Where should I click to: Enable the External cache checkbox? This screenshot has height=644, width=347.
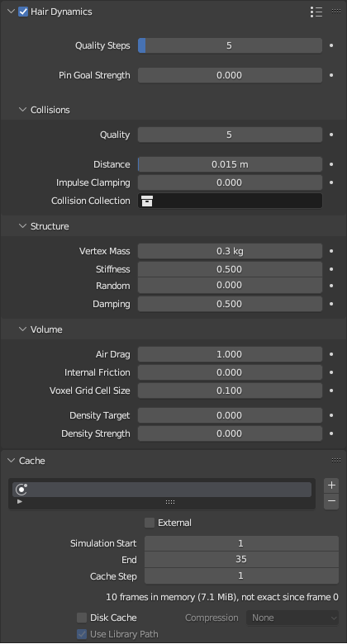[150, 523]
